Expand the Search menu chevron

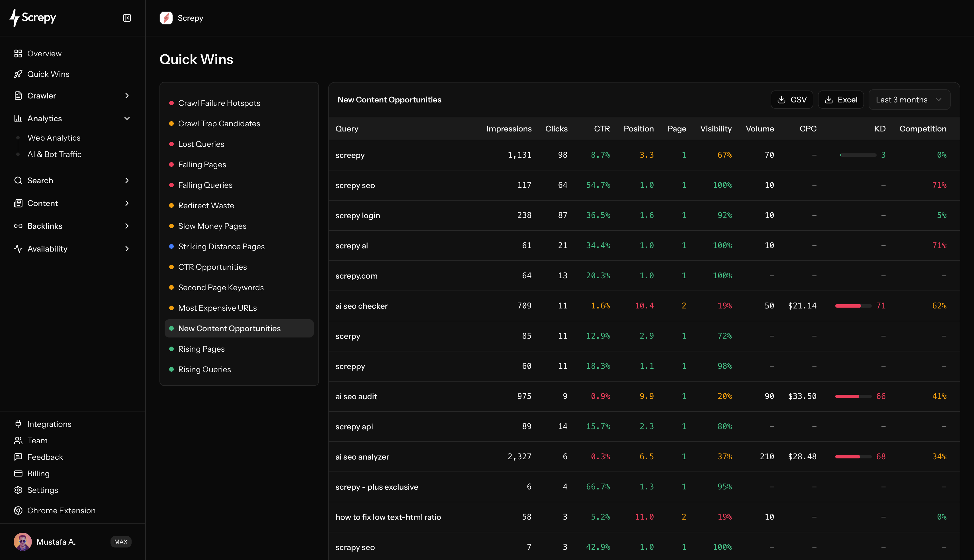click(x=127, y=180)
